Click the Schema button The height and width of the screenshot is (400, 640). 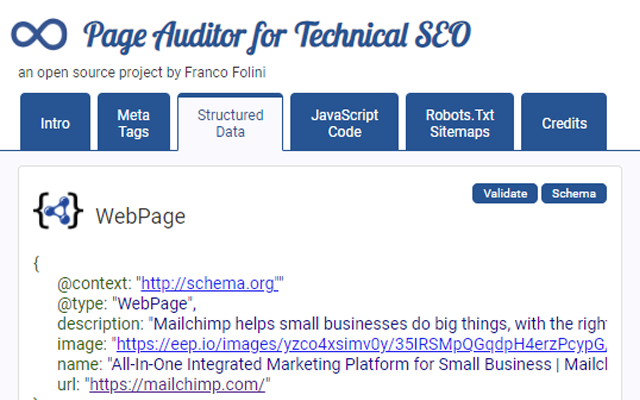pyautogui.click(x=574, y=193)
